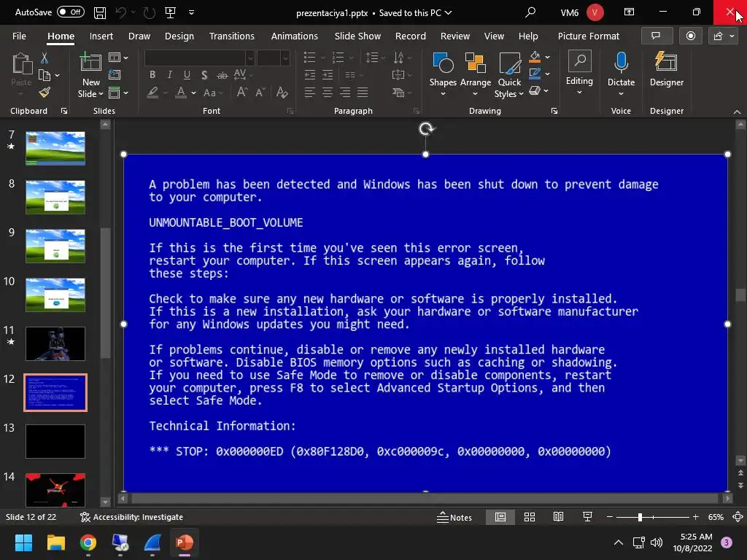Click VM6 account avatar
The height and width of the screenshot is (560, 747).
[x=595, y=12]
